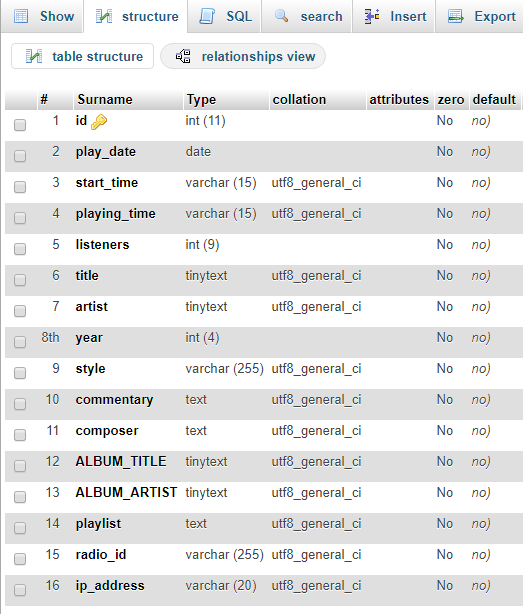The width and height of the screenshot is (523, 614).
Task: Click the SQL document icon
Action: pyautogui.click(x=207, y=16)
